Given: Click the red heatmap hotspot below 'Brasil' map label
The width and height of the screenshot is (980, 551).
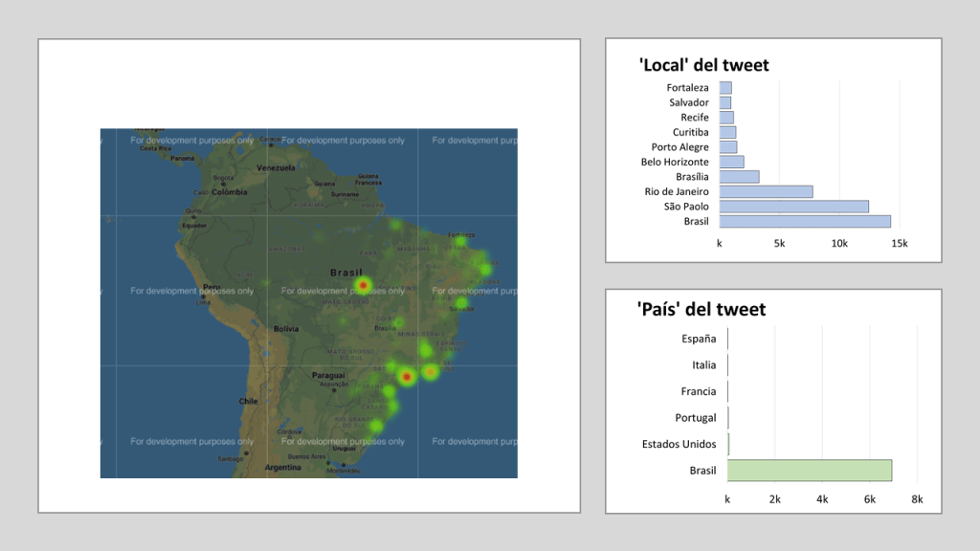Looking at the screenshot, I should (x=363, y=285).
